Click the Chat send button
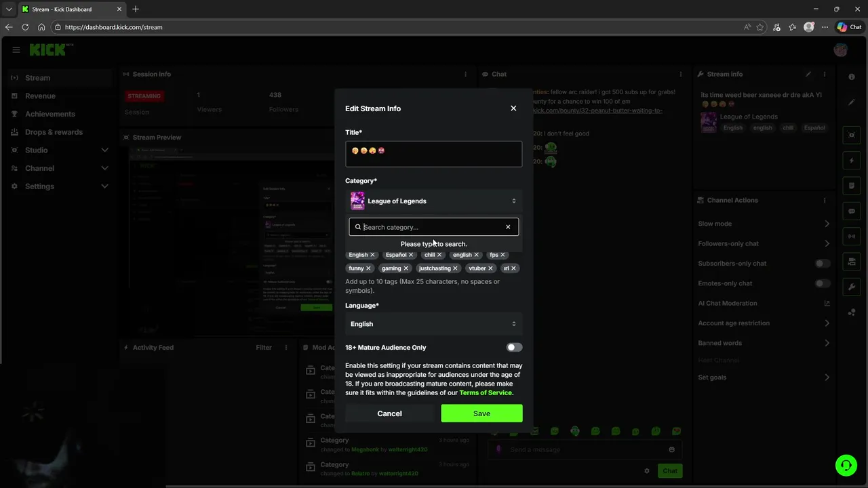This screenshot has width=868, height=488. pyautogui.click(x=670, y=471)
